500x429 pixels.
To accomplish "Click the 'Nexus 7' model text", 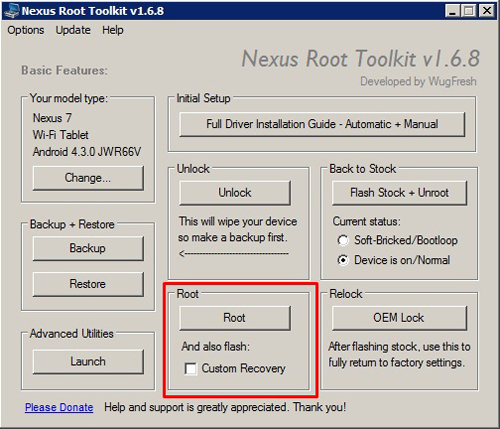I will pyautogui.click(x=52, y=118).
